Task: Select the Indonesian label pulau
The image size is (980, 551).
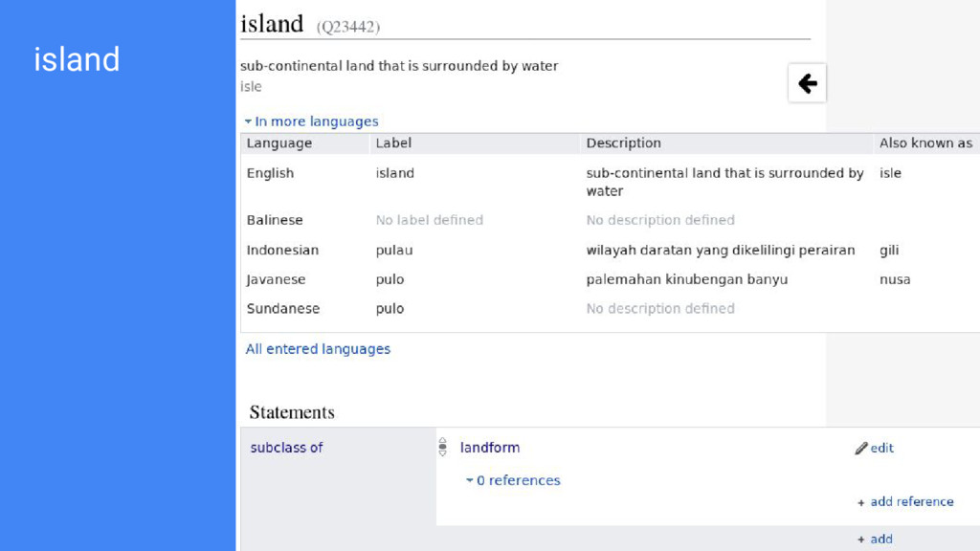Action: tap(394, 250)
